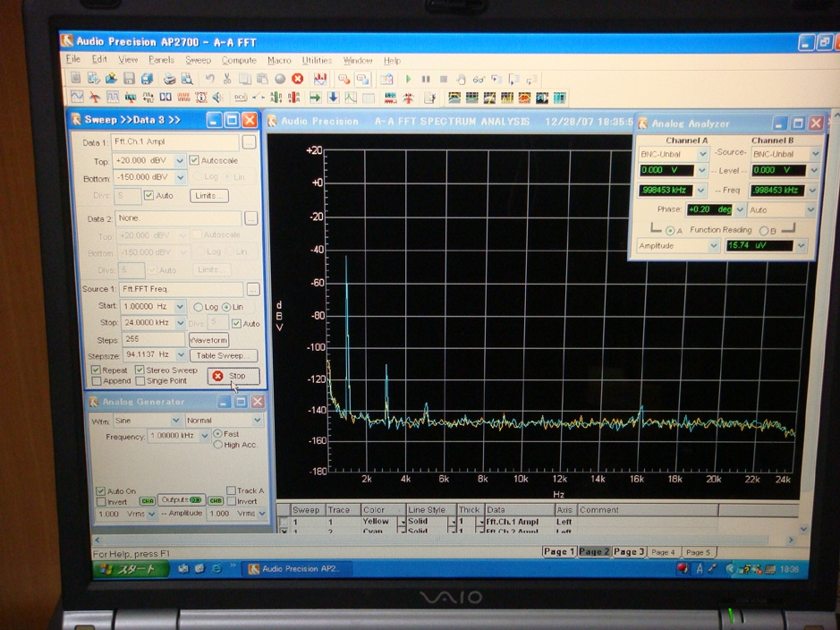Open the Stepsize 94.1137 Hz dropdown
Screen dimensions: 840x630
pyautogui.click(x=181, y=355)
